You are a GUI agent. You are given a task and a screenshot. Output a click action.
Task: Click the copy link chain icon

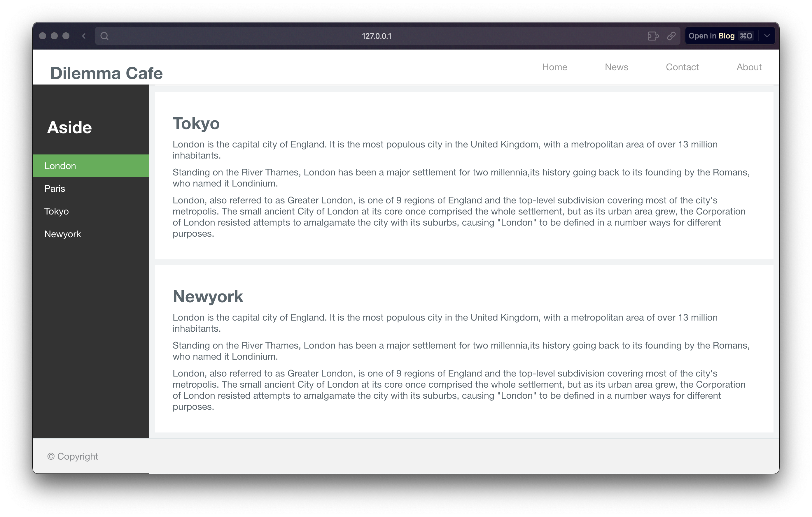point(671,36)
